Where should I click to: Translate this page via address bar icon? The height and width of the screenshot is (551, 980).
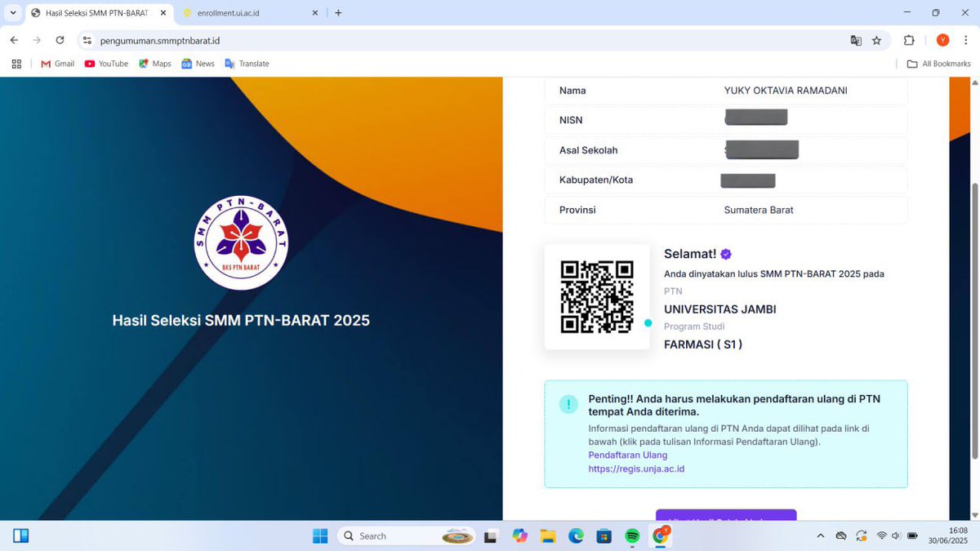tap(856, 40)
